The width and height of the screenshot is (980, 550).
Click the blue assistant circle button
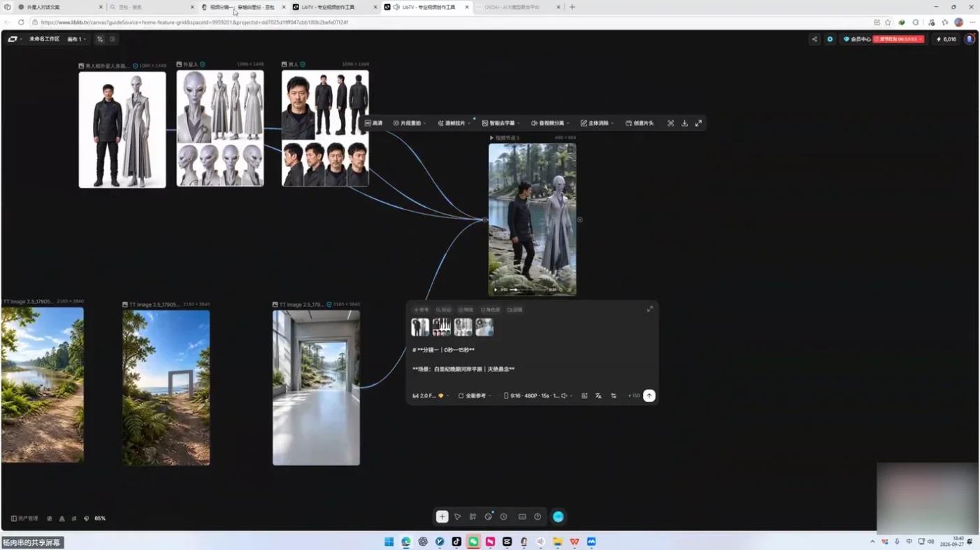point(558,517)
